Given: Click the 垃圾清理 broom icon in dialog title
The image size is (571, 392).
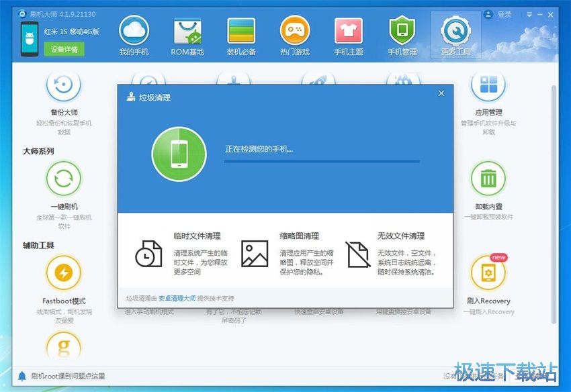Looking at the screenshot, I should click(x=131, y=97).
